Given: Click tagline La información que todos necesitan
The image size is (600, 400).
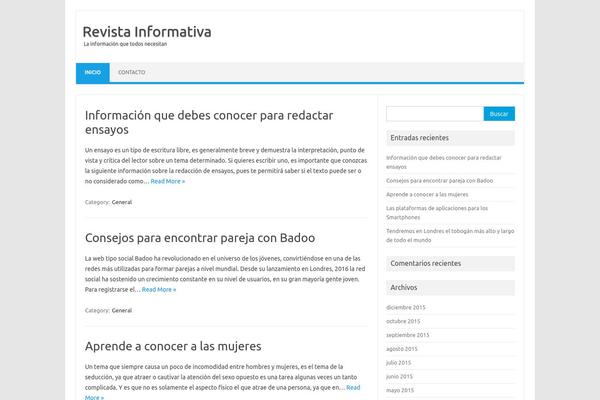Looking at the screenshot, I should coord(125,44).
